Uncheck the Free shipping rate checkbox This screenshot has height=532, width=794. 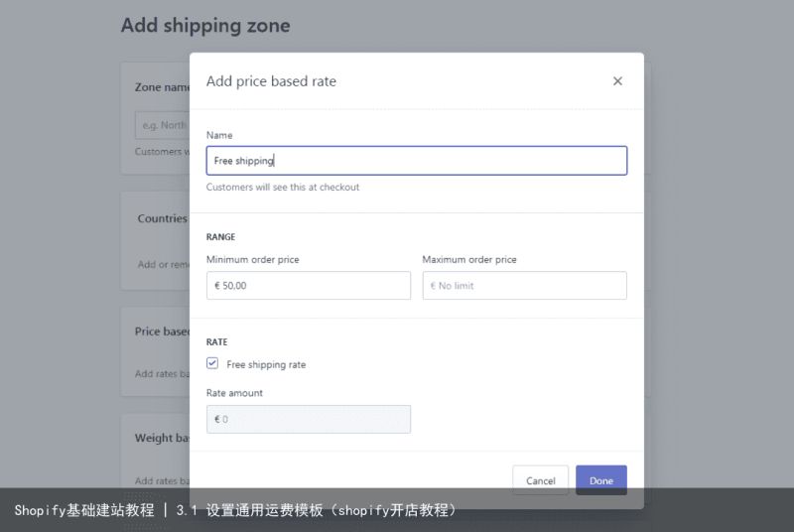(x=212, y=363)
